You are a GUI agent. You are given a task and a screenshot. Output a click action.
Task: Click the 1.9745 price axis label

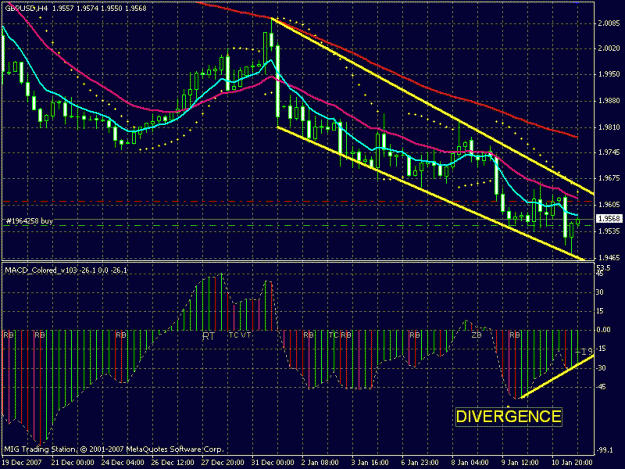coord(609,152)
